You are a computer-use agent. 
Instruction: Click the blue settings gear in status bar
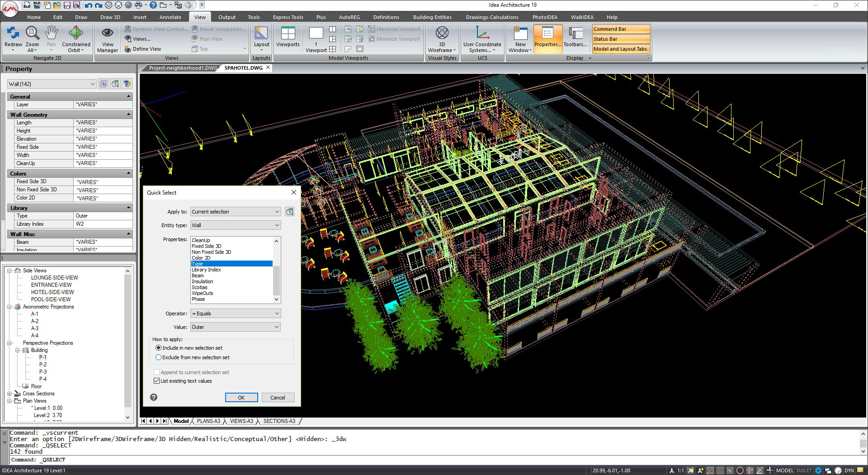[818, 470]
